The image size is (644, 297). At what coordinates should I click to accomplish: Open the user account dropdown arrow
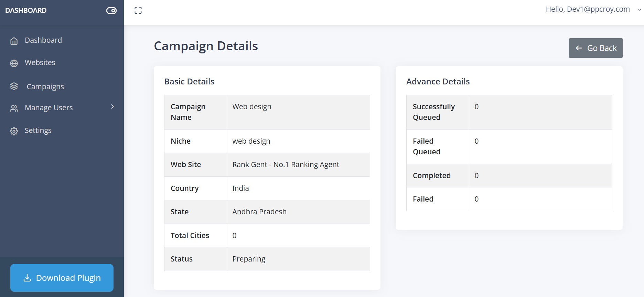(640, 10)
